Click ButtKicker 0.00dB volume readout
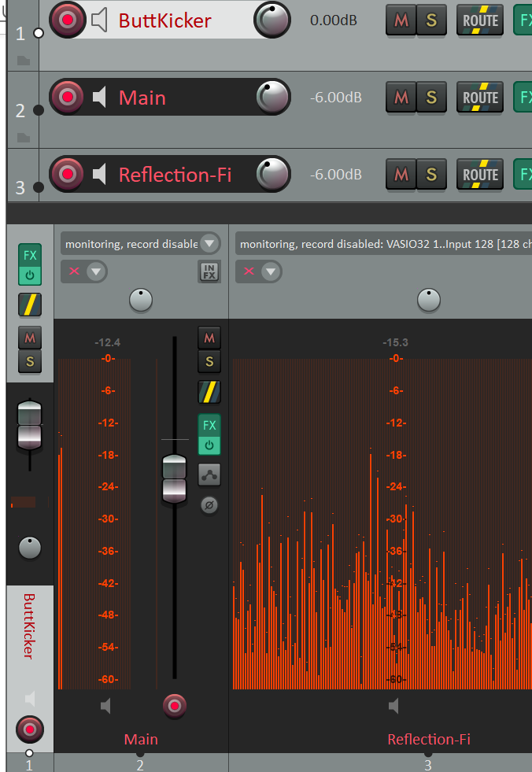Image resolution: width=532 pixels, height=772 pixels. coord(334,20)
